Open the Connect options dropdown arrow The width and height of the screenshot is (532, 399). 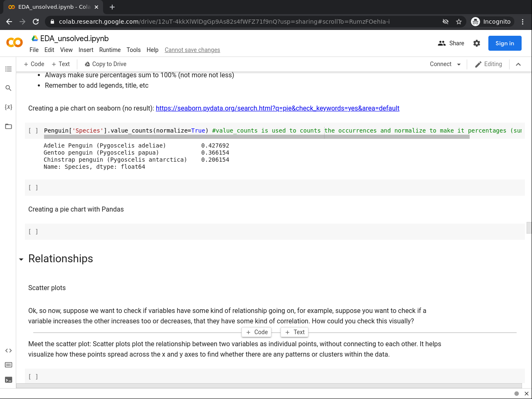click(x=459, y=64)
